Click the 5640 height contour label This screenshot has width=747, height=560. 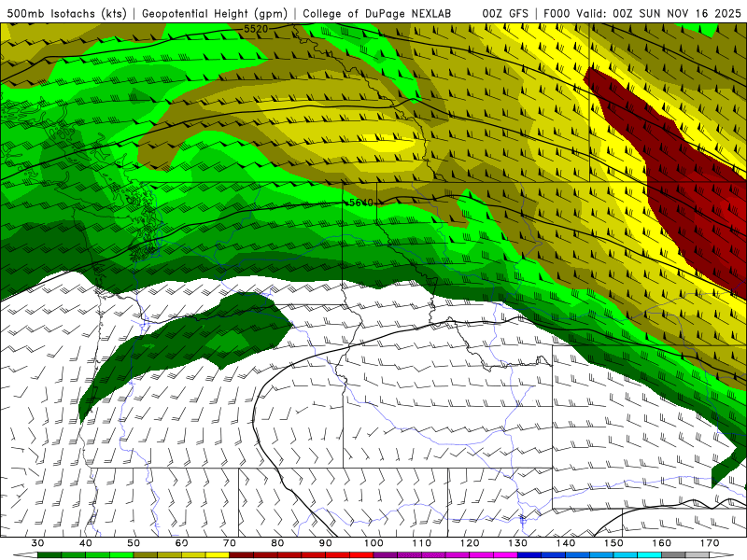(361, 203)
